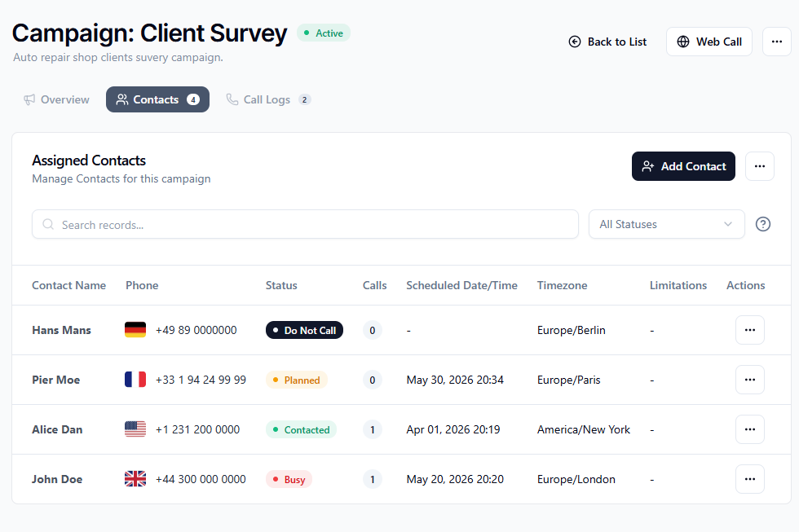Click timezone Europe/London
Screen dimensions: 799x532
(x=576, y=479)
